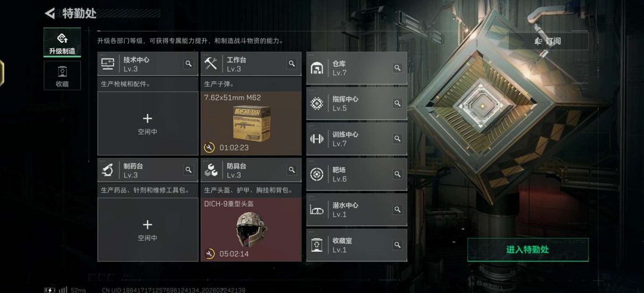Open the 7.62x51mm M62 ammo production card
This screenshot has width=644, height=293.
pos(251,124)
